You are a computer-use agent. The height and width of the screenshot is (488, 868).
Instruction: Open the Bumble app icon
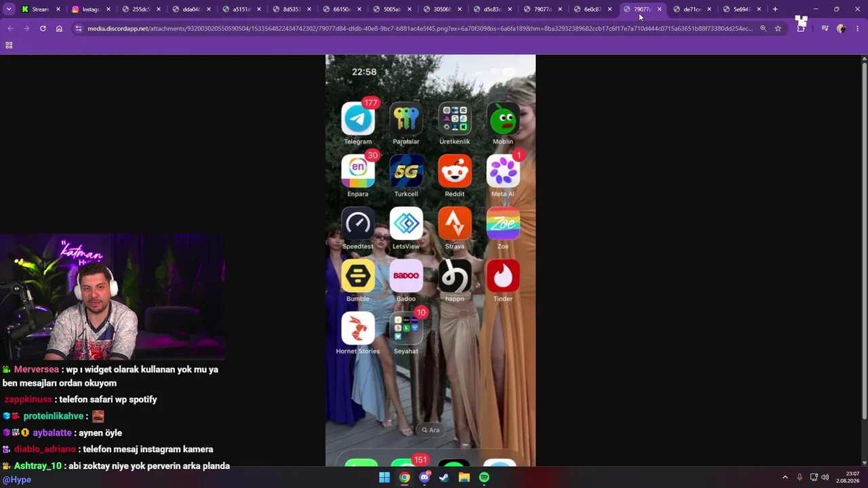pos(358,276)
